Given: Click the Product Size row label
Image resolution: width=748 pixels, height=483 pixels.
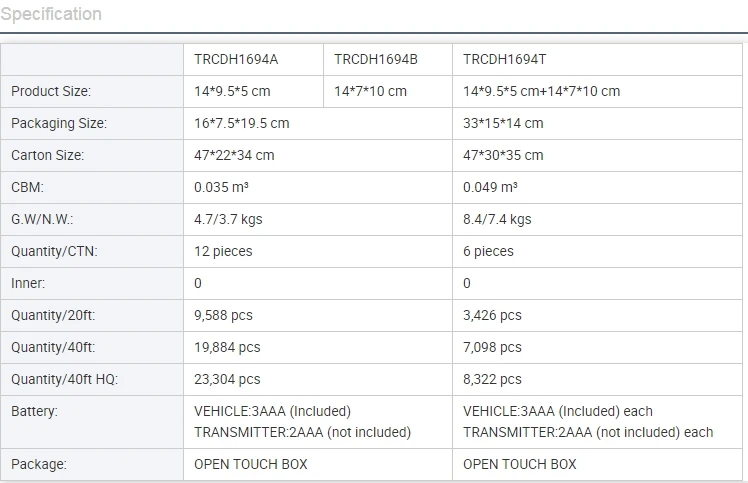Looking at the screenshot, I should [x=51, y=91].
